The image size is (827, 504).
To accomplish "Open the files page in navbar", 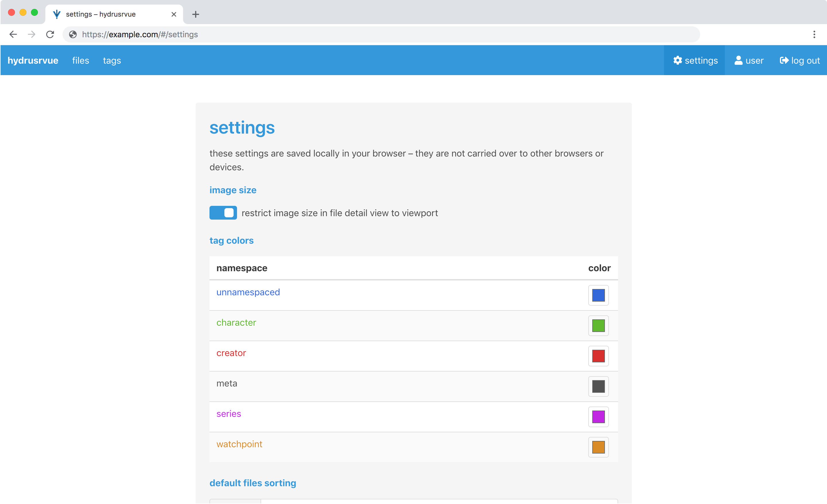I will click(x=81, y=60).
